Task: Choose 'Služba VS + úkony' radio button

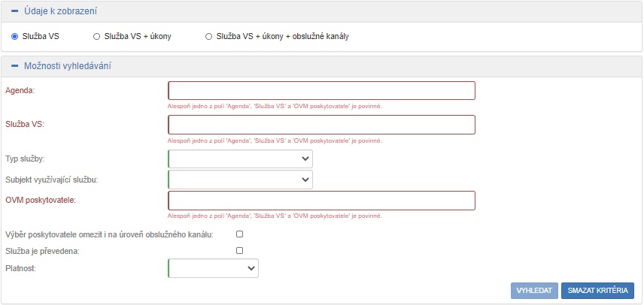Action: coord(96,36)
